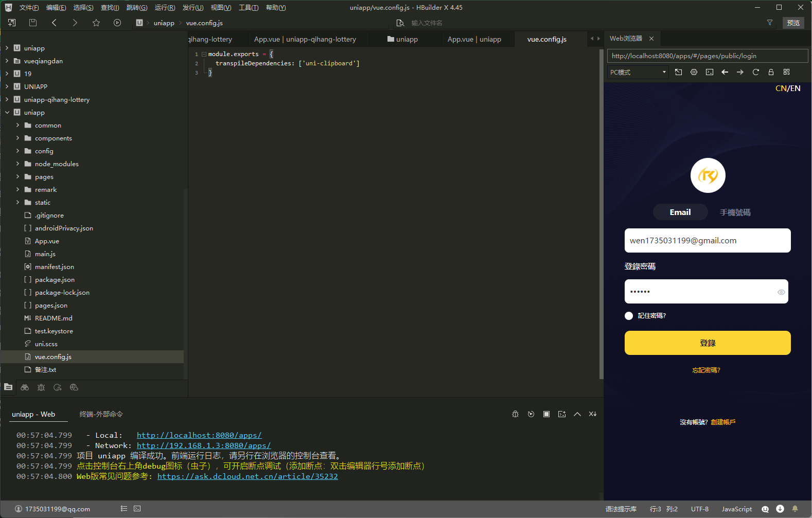Open the binoculars search panel icon
This screenshot has height=518, width=812.
coord(25,387)
